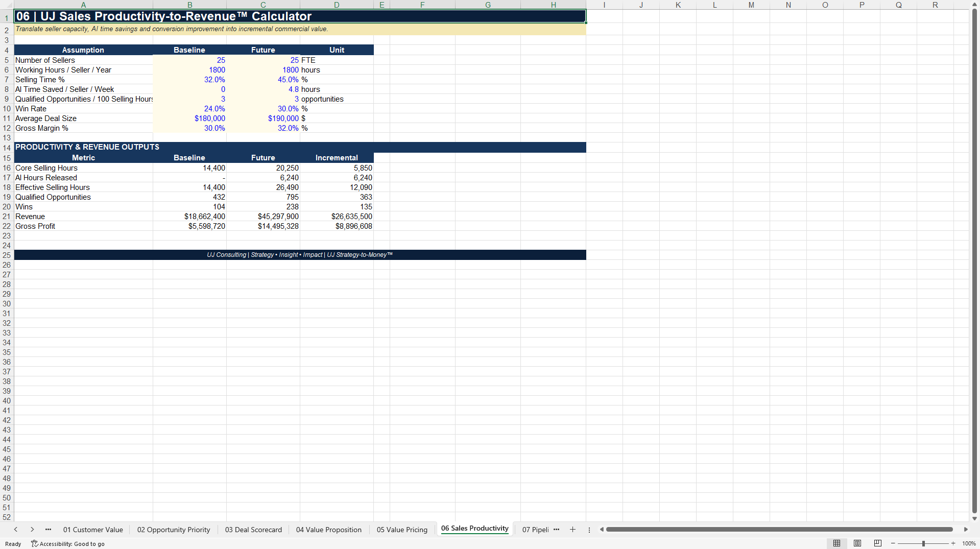Click the 100% zoom level button

click(x=969, y=543)
